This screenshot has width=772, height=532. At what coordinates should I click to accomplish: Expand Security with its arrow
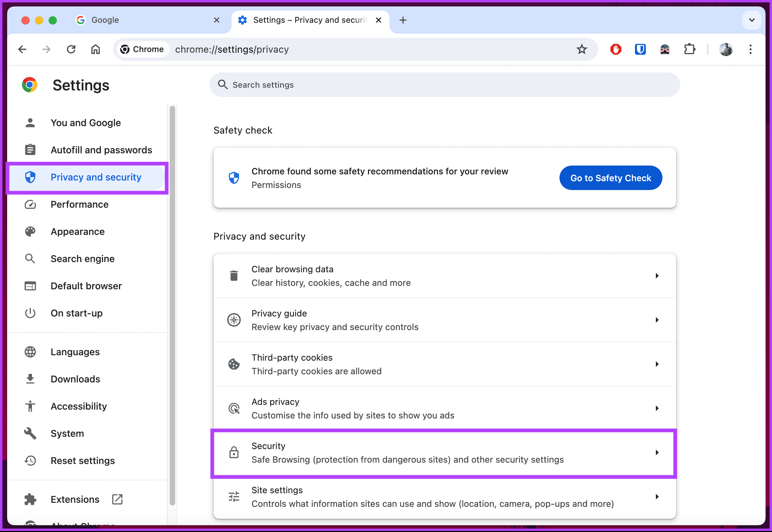(x=657, y=452)
